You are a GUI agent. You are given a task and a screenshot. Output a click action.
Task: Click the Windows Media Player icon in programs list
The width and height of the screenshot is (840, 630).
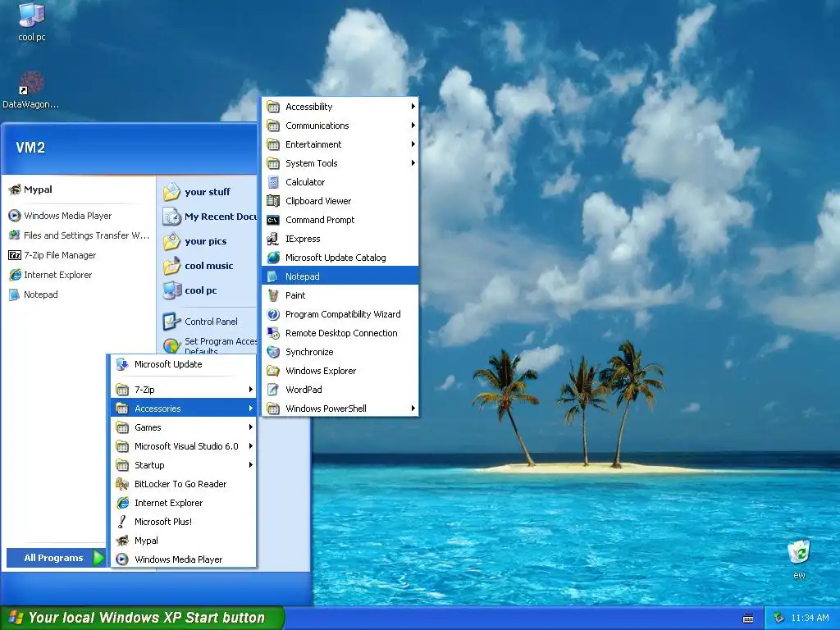122,559
